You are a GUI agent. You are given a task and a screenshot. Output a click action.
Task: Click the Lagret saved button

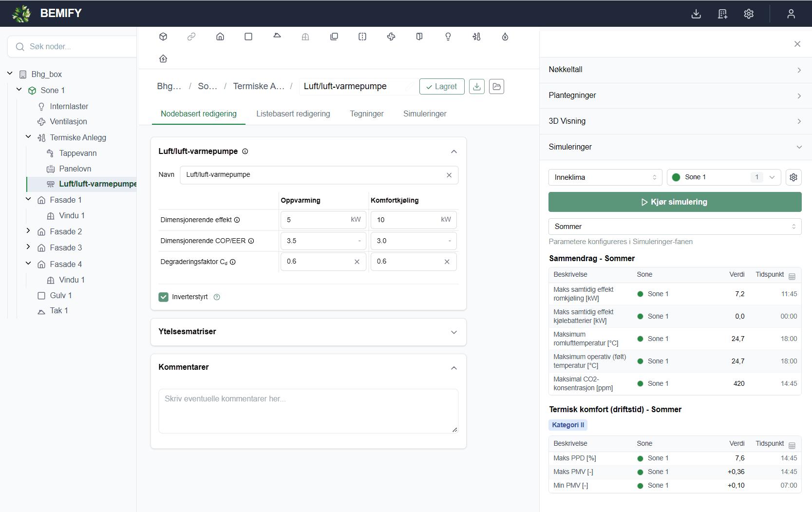click(x=442, y=86)
